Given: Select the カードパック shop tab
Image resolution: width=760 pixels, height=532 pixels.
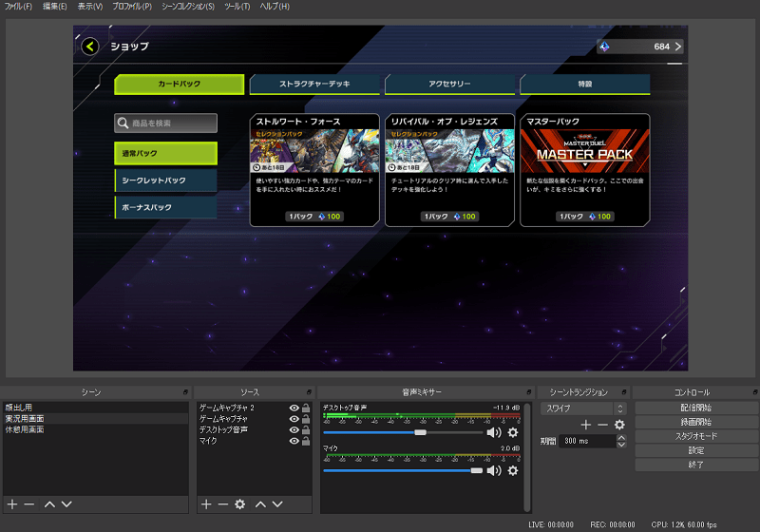Looking at the screenshot, I should pos(180,85).
